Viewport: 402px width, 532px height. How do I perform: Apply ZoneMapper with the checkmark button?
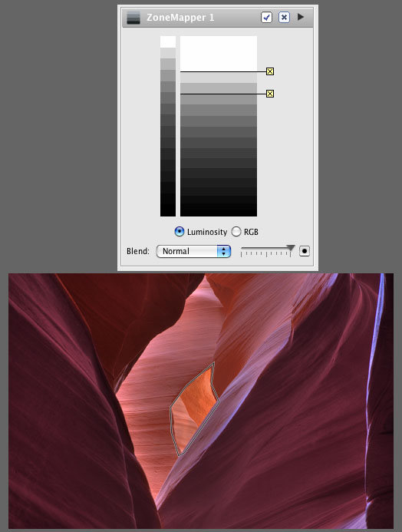(x=266, y=18)
